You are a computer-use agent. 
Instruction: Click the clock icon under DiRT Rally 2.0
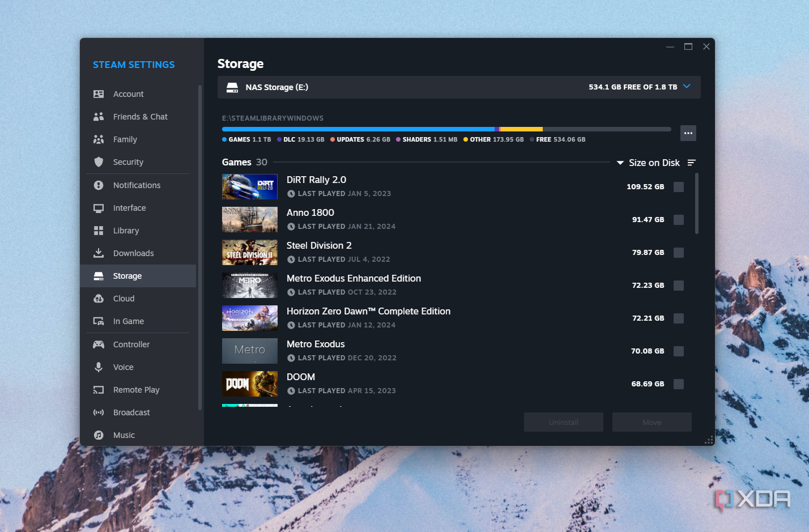click(291, 194)
